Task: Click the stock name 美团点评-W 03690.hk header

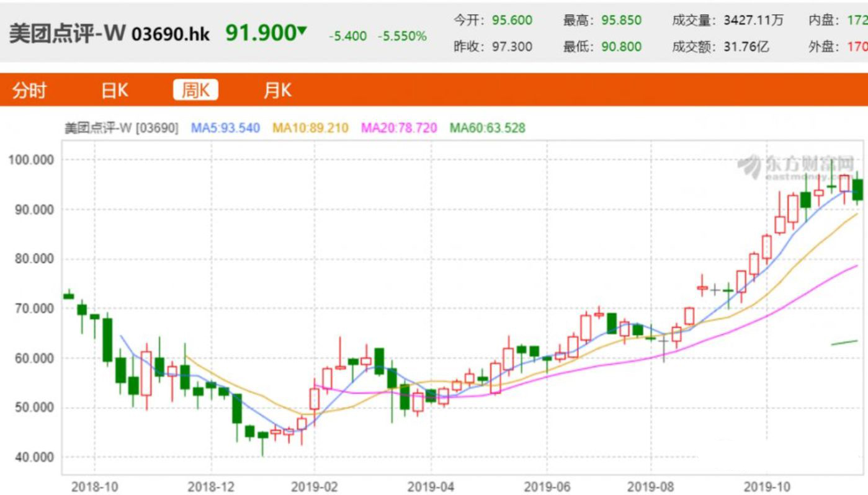Action: 109,33
